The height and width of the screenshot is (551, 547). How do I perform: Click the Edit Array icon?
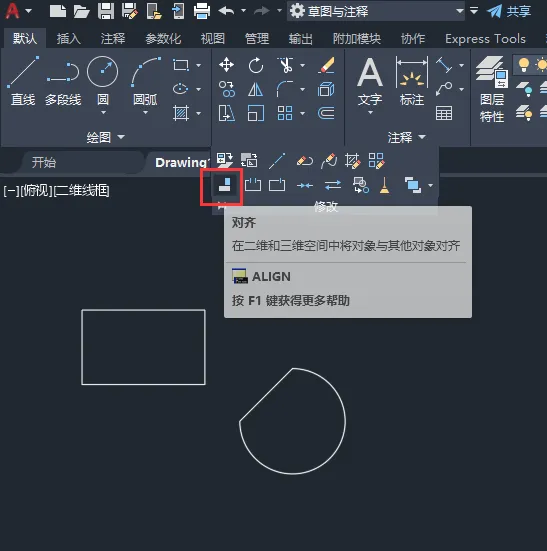point(377,161)
